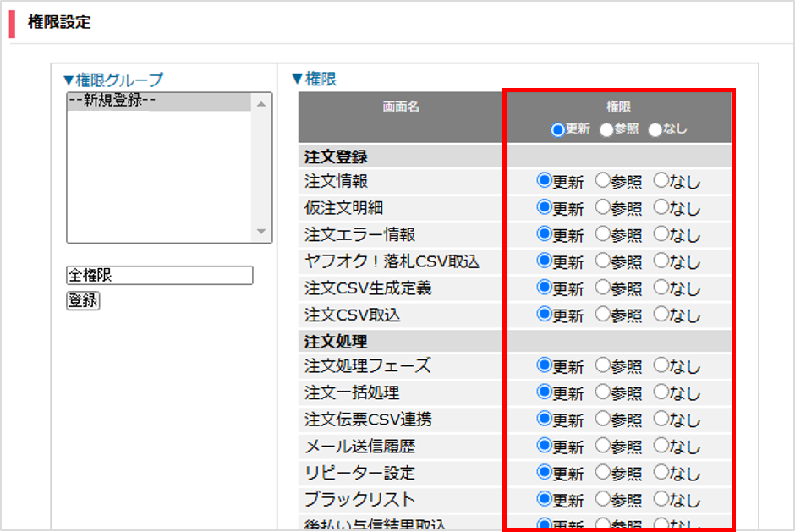Click the メール送信履歴 screen name
The image size is (795, 532).
point(360,447)
